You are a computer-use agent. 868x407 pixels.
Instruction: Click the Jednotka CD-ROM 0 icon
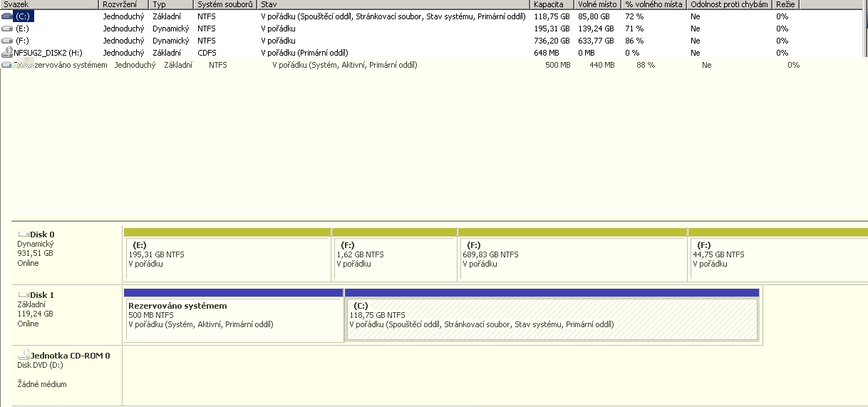(x=25, y=354)
